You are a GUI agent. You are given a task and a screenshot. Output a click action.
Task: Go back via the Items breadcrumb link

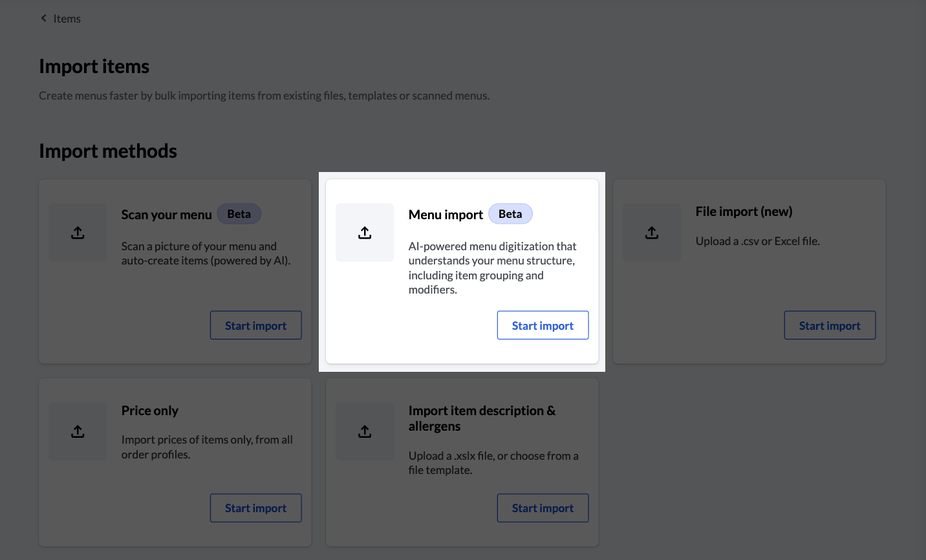coord(67,19)
